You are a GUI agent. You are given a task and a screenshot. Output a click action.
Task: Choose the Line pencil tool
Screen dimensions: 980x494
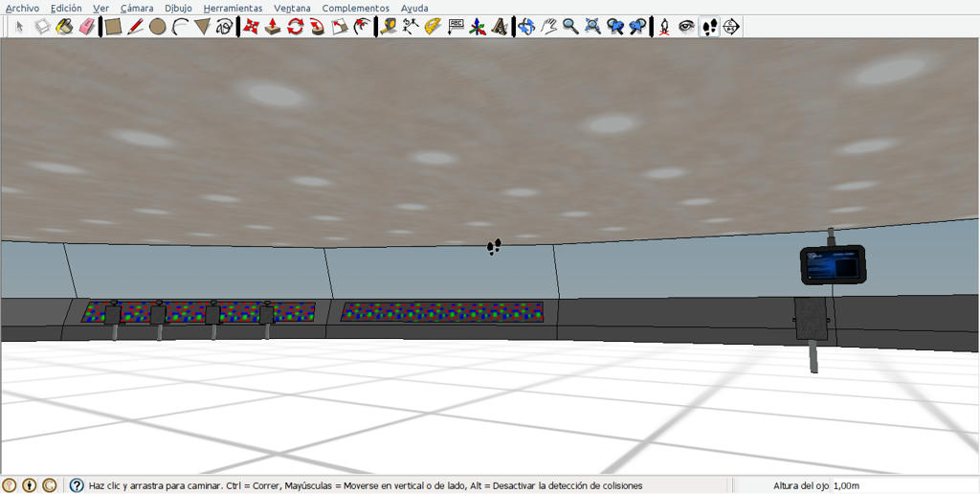point(135,26)
